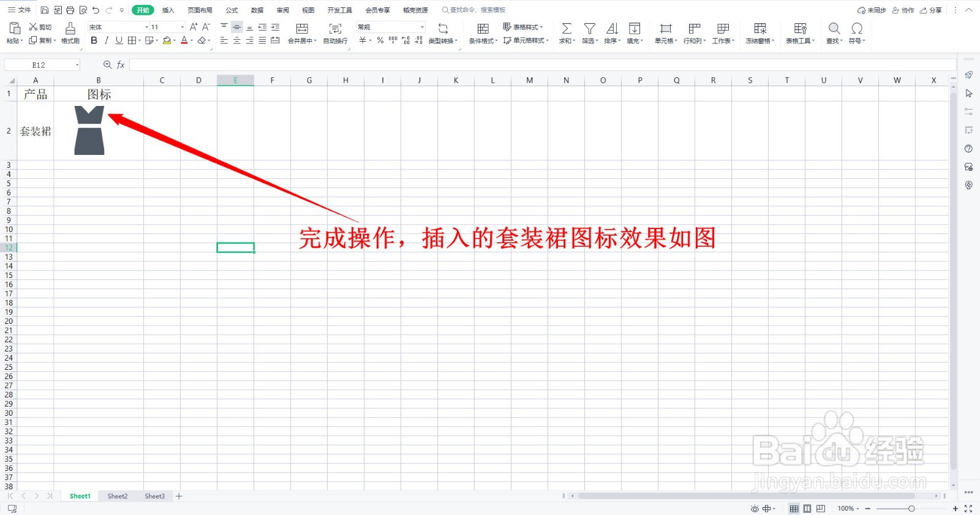Increase font size with A+ icon
The image size is (980, 515).
click(x=194, y=27)
